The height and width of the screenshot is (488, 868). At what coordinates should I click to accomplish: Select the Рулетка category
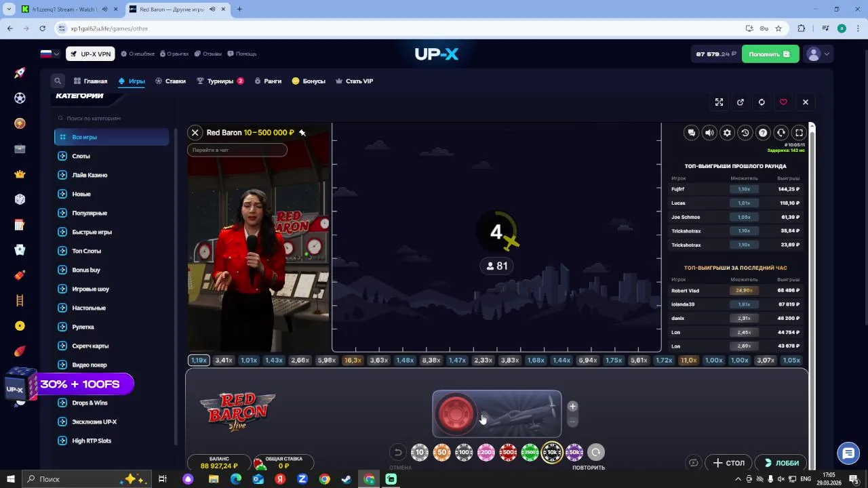(112, 327)
